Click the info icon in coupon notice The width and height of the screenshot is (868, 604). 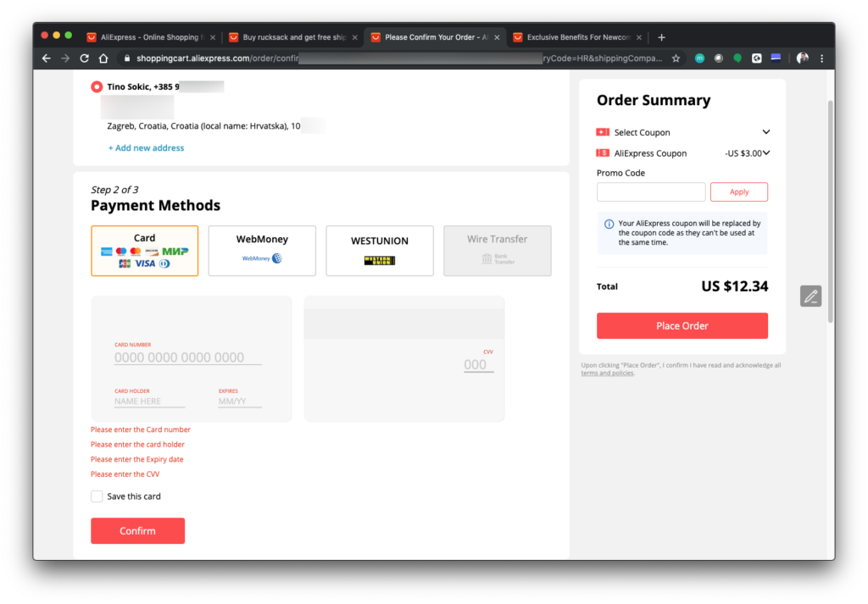click(x=609, y=224)
